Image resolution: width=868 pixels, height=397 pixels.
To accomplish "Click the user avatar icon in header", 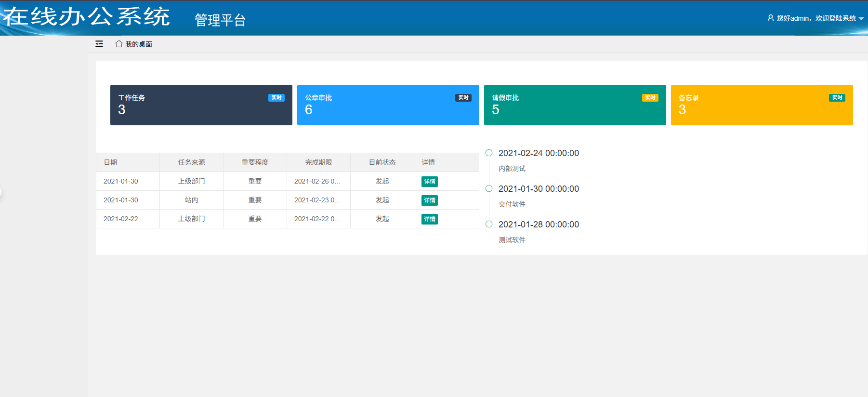I will [770, 18].
